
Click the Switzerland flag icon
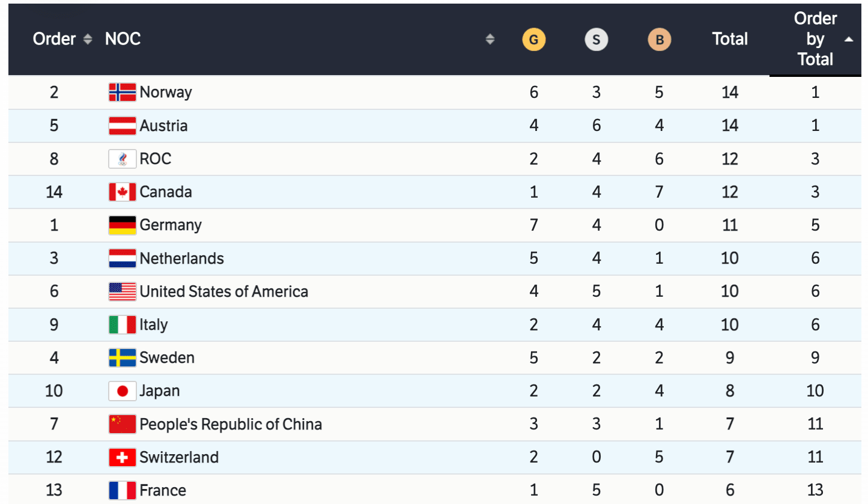pos(122,458)
